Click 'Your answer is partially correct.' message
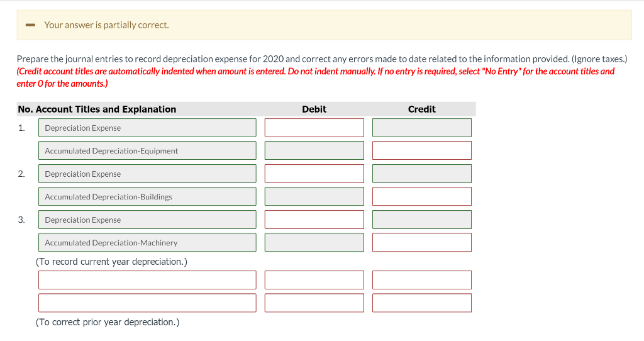Screen dimensions: 644x341 (x=106, y=25)
